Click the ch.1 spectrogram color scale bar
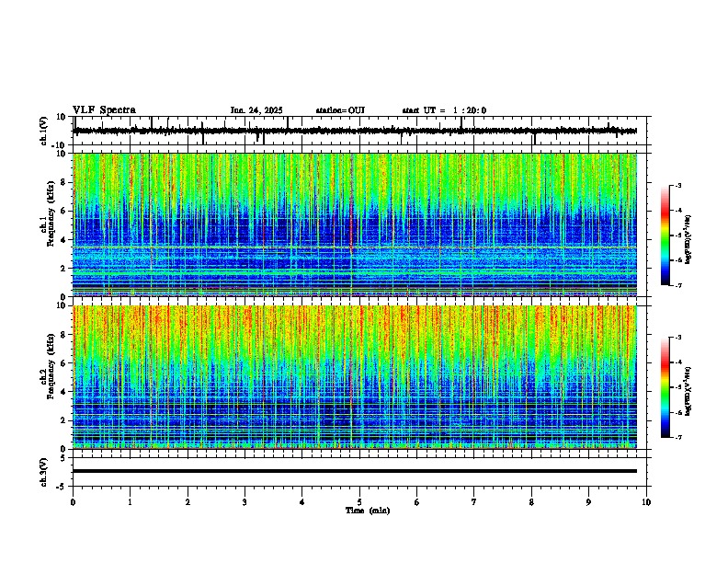Viewport: 728px width, 563px height. [665, 236]
